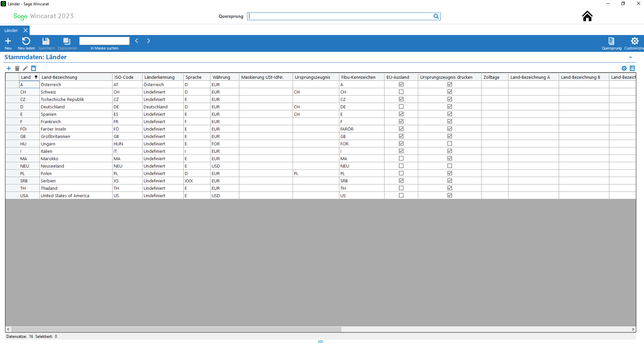Image resolution: width=644 pixels, height=350 pixels.
Task: Open Customizing gear in blue toolbar
Action: point(635,41)
